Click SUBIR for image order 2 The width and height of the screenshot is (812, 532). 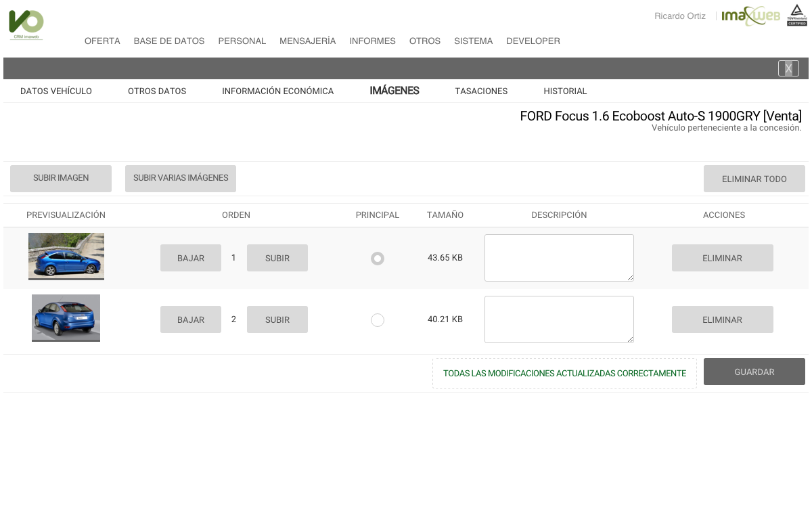(277, 319)
